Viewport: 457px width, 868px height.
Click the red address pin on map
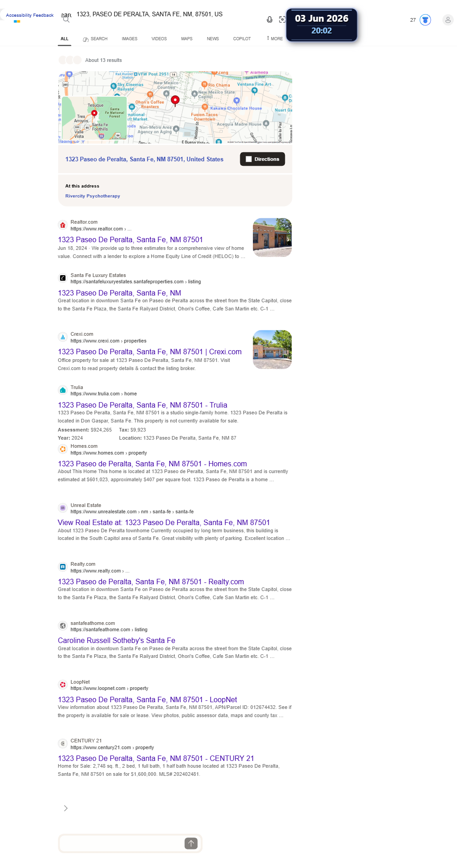[x=175, y=100]
